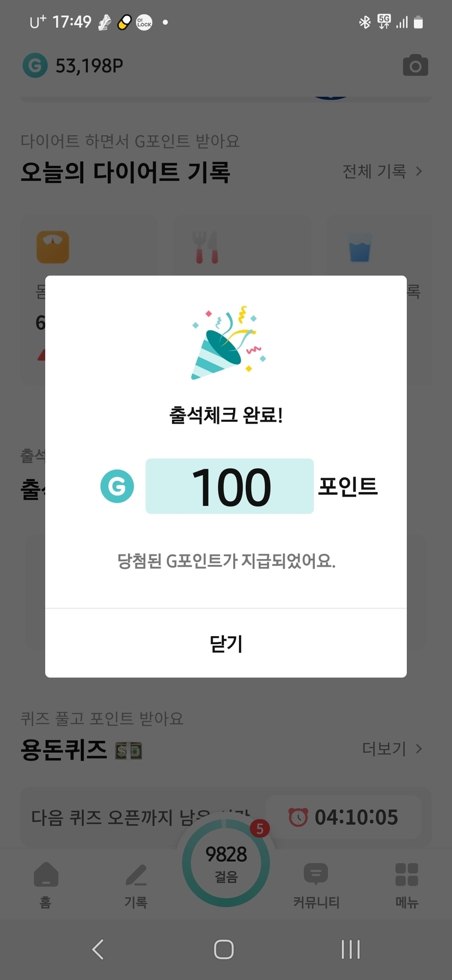This screenshot has width=452, height=980.
Task: Tap the 53,198P points balance text
Action: (x=89, y=66)
